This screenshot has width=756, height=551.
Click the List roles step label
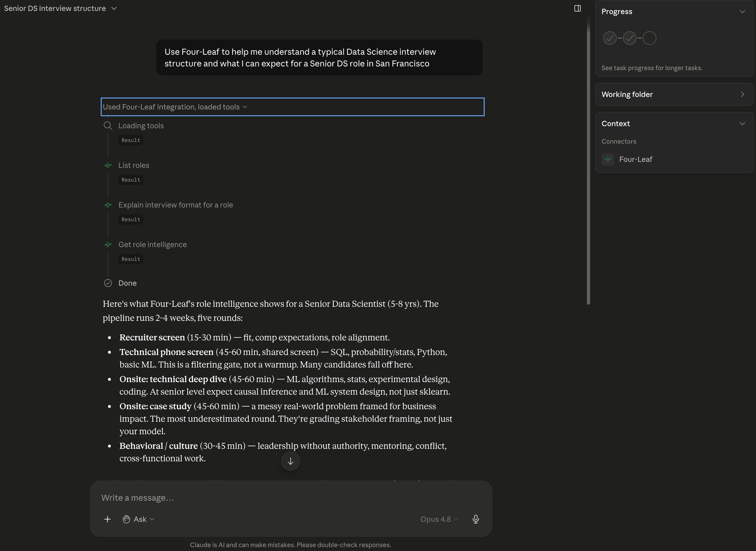point(134,166)
